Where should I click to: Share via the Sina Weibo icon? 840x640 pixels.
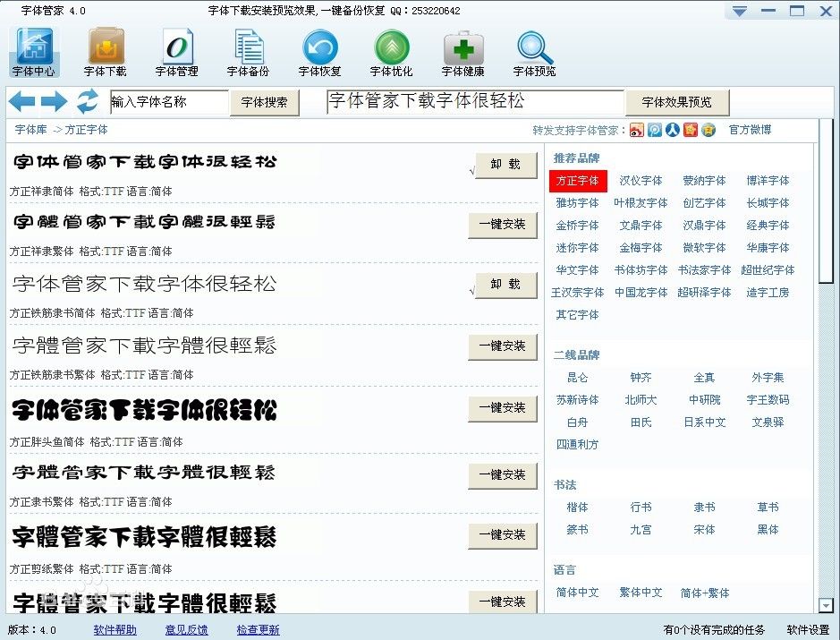pyautogui.click(x=636, y=131)
